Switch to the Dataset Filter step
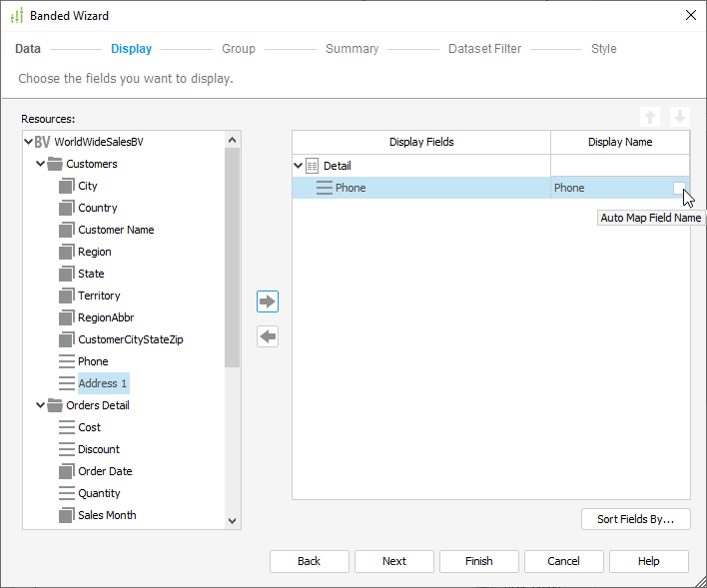The height and width of the screenshot is (588, 707). [x=484, y=49]
